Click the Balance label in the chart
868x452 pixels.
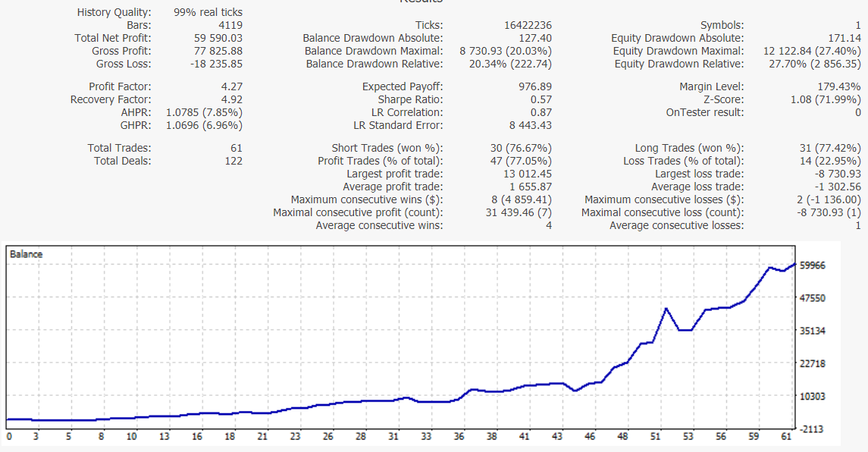point(27,254)
